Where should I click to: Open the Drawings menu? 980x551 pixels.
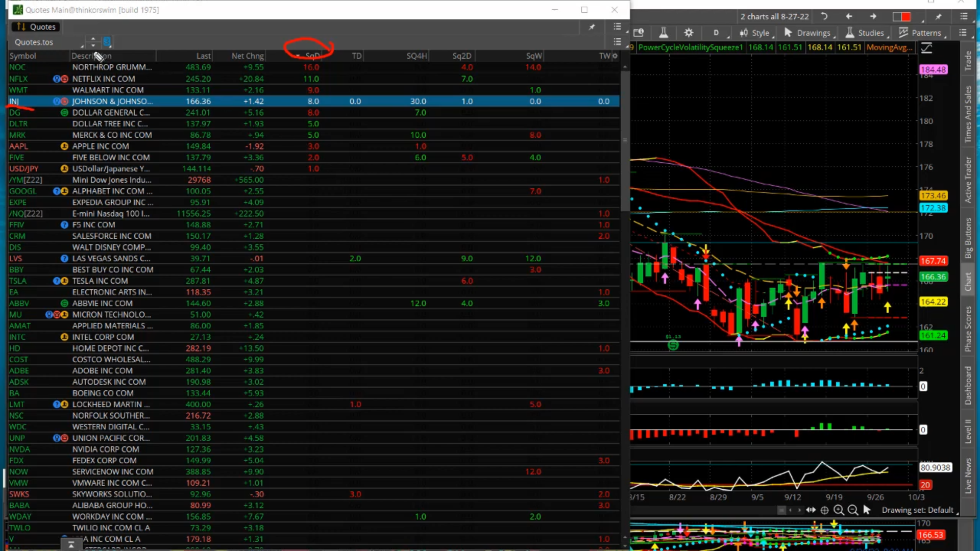808,33
